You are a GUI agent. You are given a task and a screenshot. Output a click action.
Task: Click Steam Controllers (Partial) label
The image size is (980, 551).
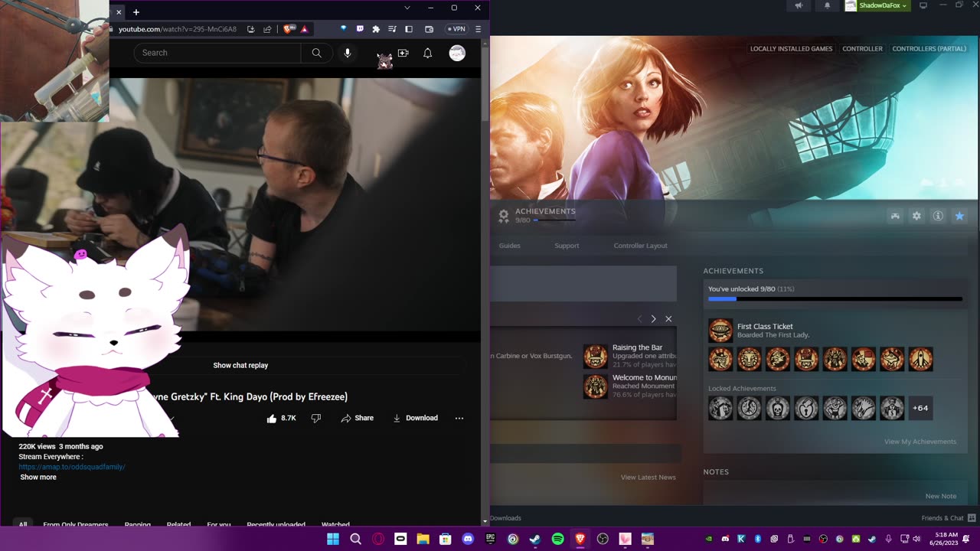[929, 48]
